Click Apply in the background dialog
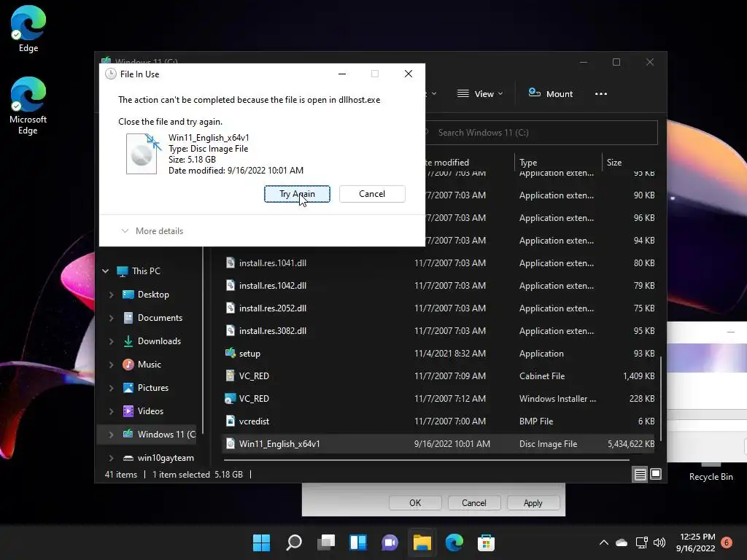This screenshot has height=560, width=747. pyautogui.click(x=533, y=503)
